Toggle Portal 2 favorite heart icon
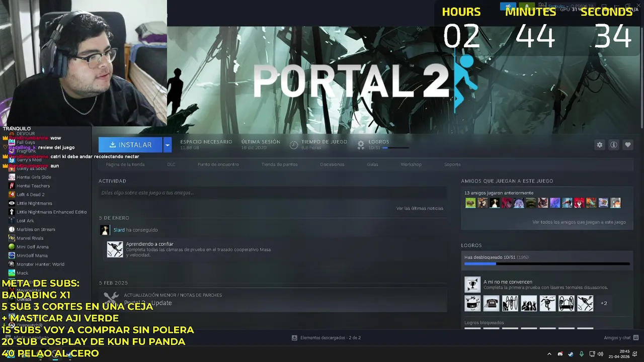This screenshot has width=644, height=362. (628, 145)
